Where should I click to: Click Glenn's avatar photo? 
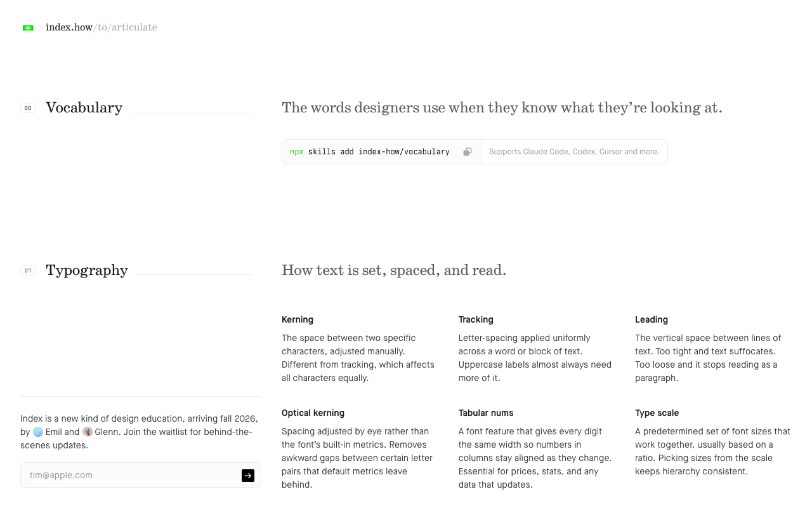[88, 432]
